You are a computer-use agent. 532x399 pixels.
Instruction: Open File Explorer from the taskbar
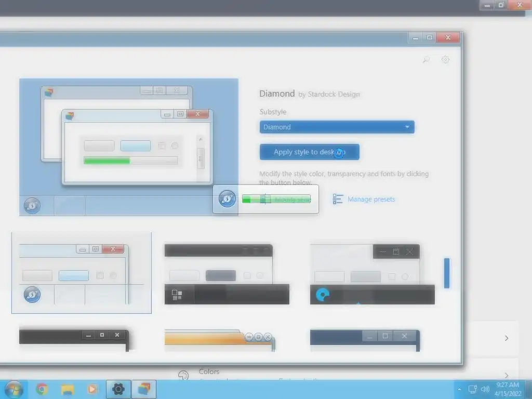point(67,389)
